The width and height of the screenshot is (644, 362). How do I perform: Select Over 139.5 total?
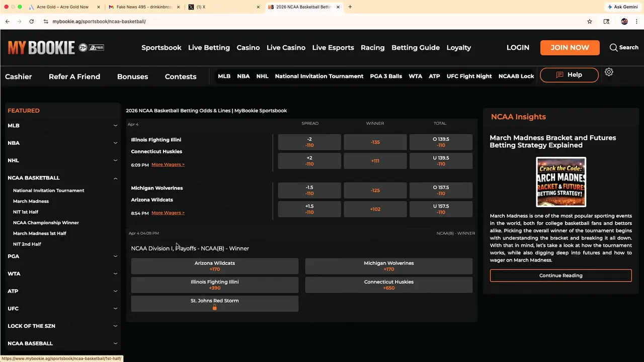click(441, 142)
